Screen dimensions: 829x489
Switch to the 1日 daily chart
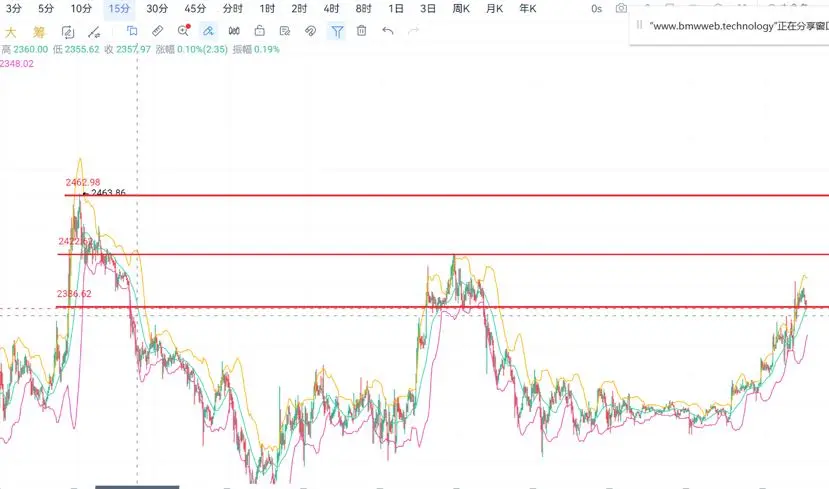(396, 8)
